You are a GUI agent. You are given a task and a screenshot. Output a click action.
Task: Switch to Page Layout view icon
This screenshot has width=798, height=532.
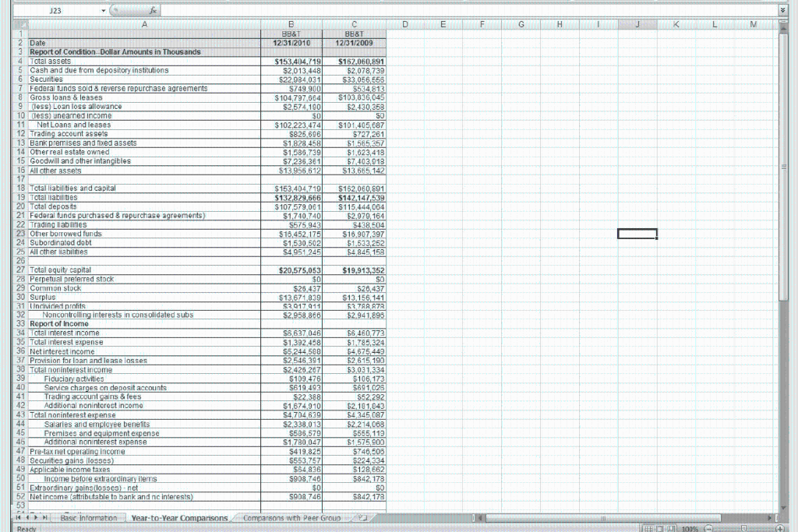(x=659, y=528)
